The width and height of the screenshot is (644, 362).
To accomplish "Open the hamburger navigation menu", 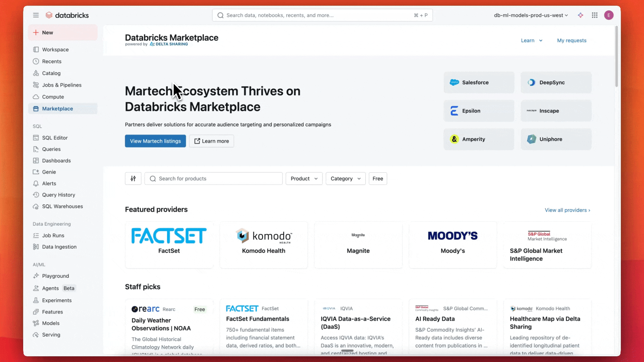I will (36, 15).
